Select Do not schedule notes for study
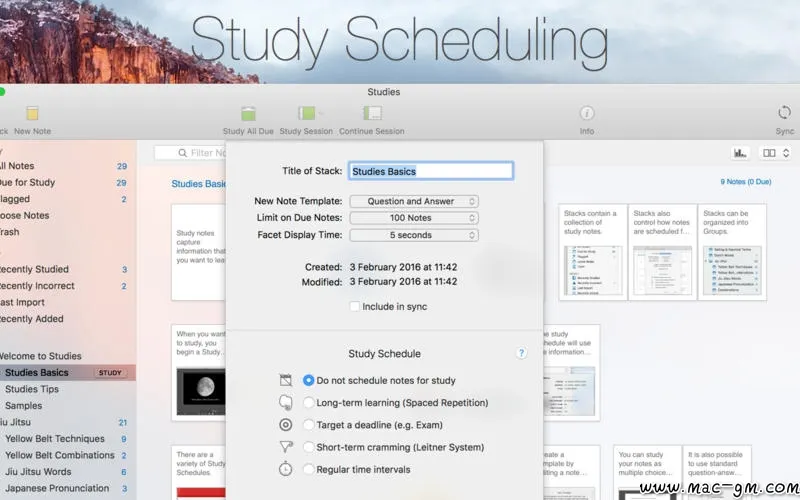Screen dimensions: 800x500 [308, 380]
